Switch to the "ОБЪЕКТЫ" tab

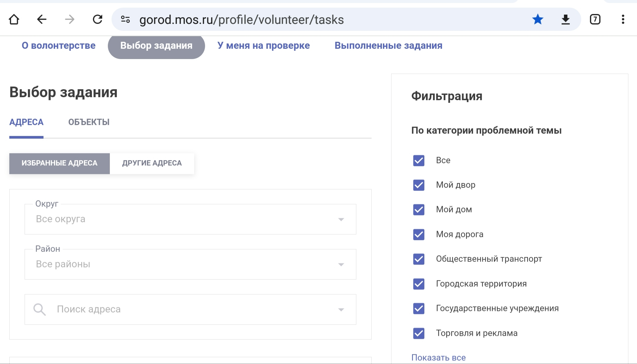(89, 122)
